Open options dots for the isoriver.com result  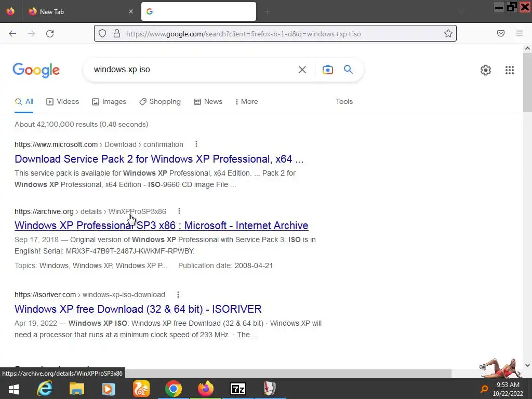[178, 295]
